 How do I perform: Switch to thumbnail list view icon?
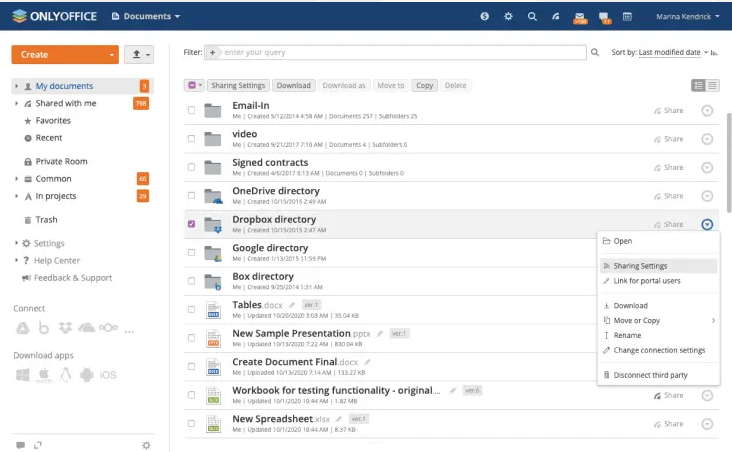tap(698, 85)
